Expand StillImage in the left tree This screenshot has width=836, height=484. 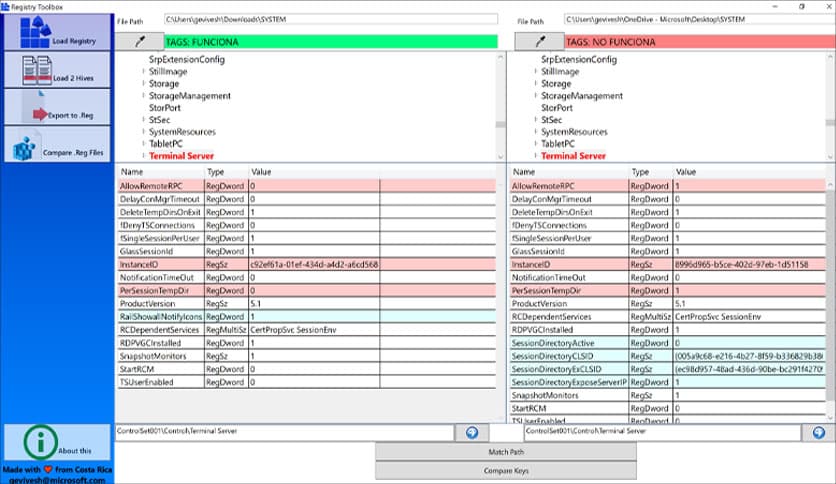pos(143,71)
